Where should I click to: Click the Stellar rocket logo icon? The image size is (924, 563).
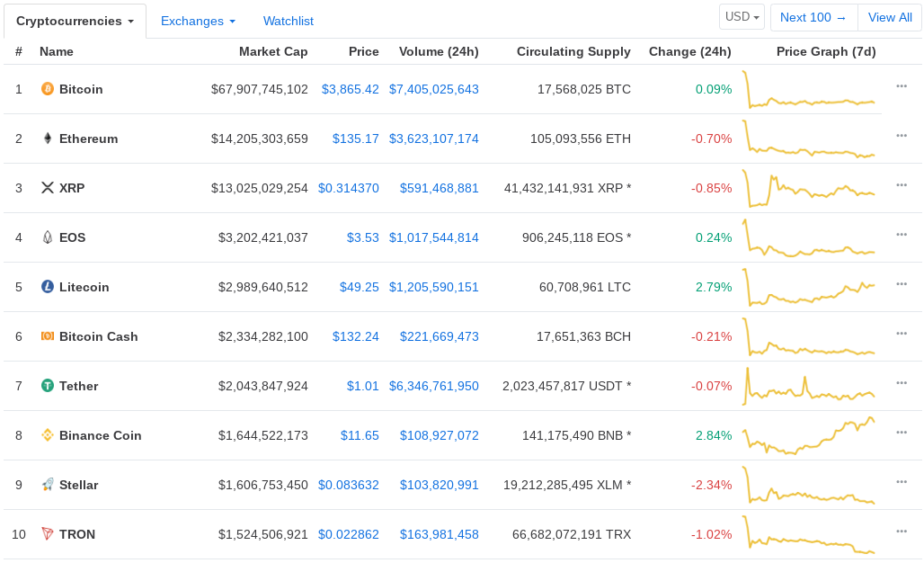tap(47, 485)
